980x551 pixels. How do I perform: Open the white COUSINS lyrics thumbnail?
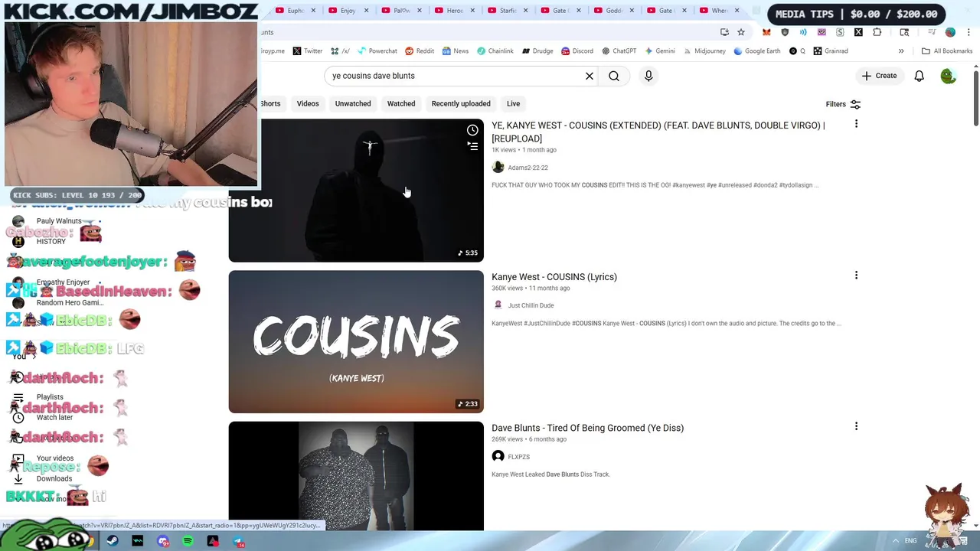point(356,341)
